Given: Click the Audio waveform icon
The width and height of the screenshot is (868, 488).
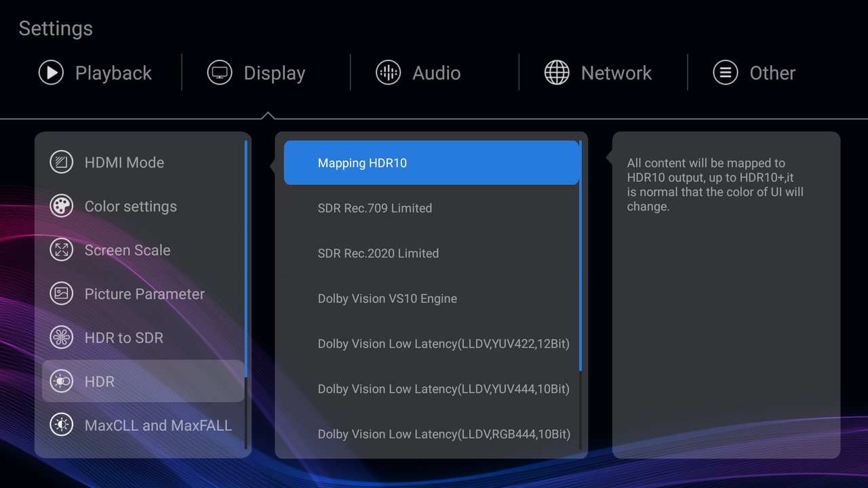Looking at the screenshot, I should (389, 73).
